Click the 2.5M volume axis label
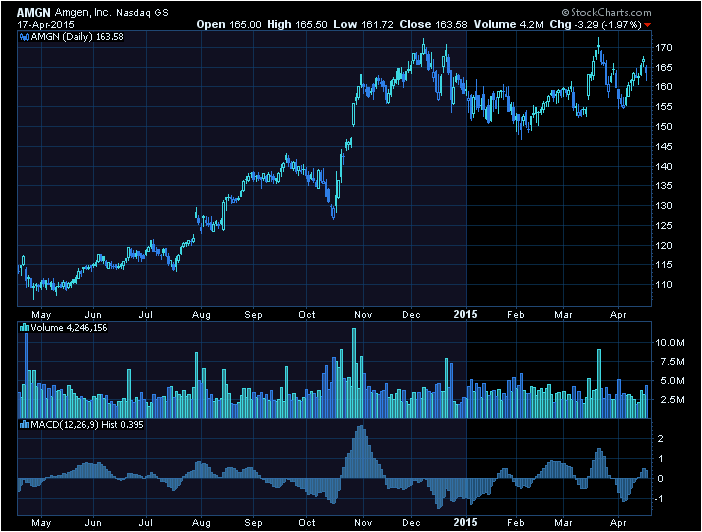702x532 pixels. point(672,399)
